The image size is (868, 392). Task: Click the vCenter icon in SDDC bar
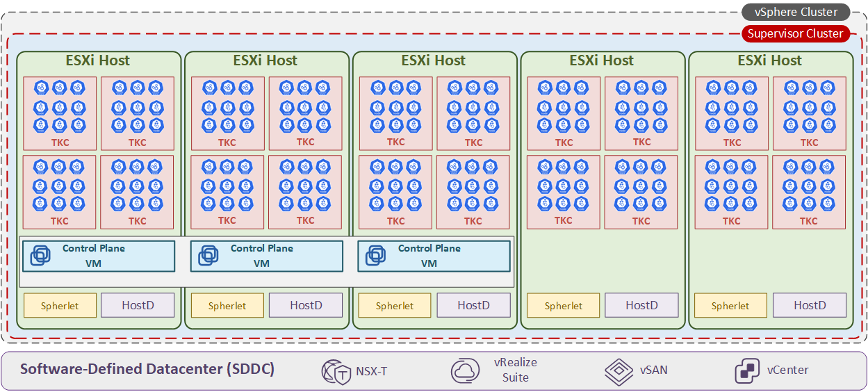[747, 371]
